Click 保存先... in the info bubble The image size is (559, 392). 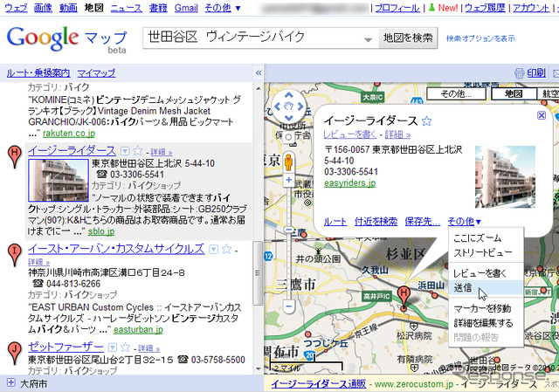[x=423, y=222]
